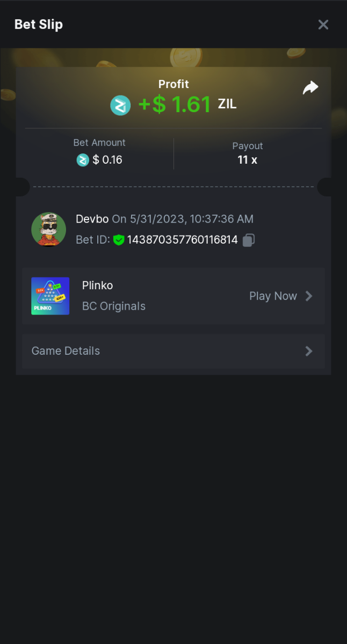Viewport: 347px width, 644px height.
Task: Open Devbo's profile avatar
Action: pos(49,229)
